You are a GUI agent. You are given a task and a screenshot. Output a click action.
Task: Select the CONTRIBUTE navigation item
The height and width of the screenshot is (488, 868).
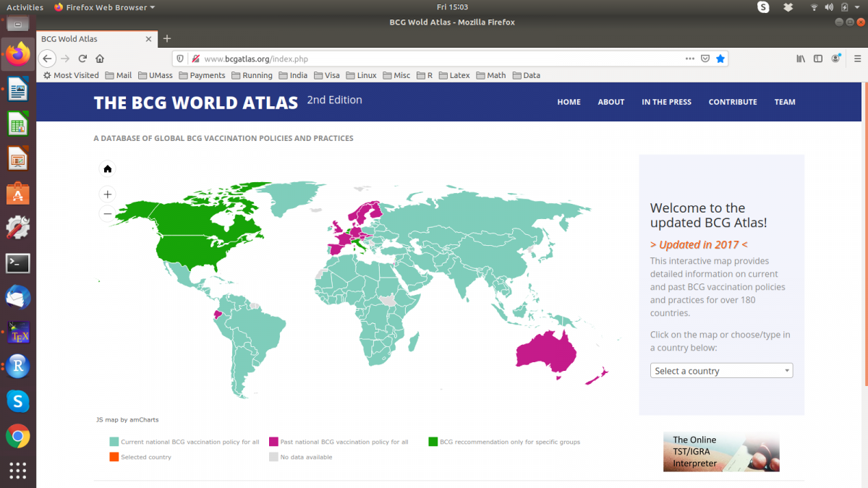732,102
